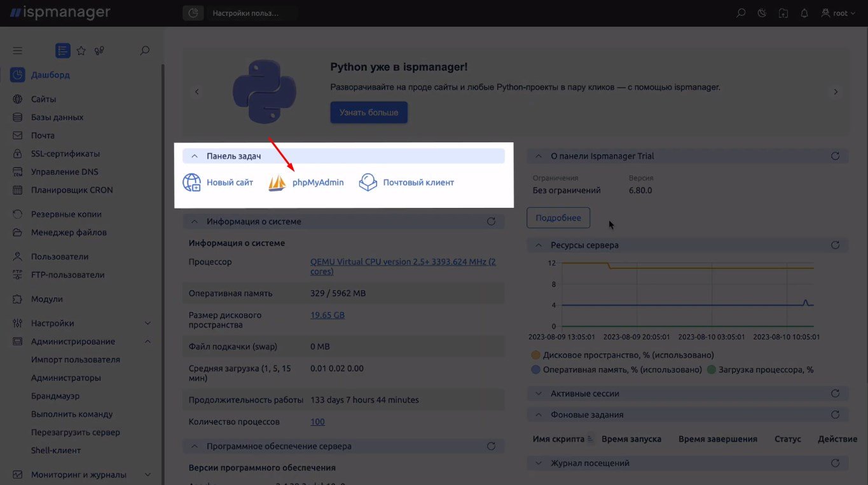This screenshot has height=485, width=868.
Task: Open the root user dropdown
Action: (839, 13)
